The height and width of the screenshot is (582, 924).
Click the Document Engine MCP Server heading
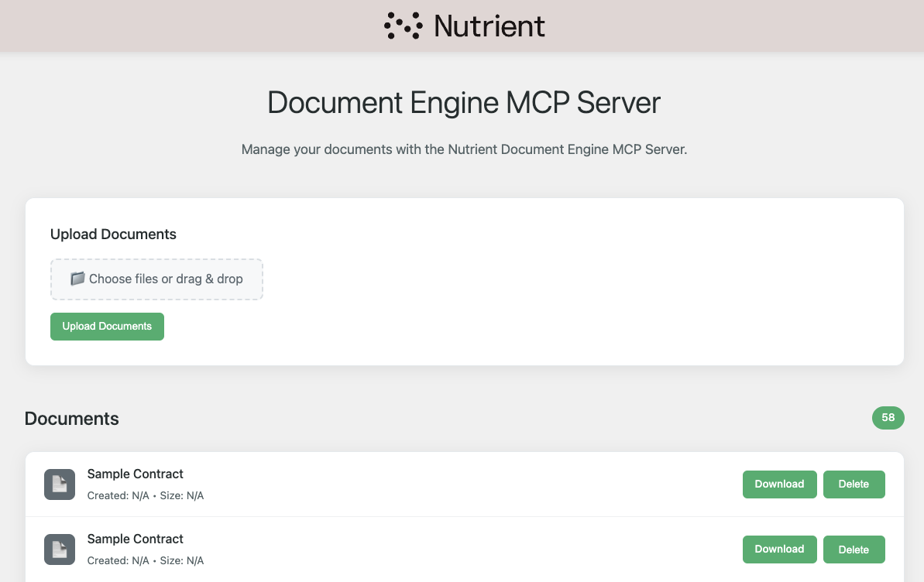(462, 102)
